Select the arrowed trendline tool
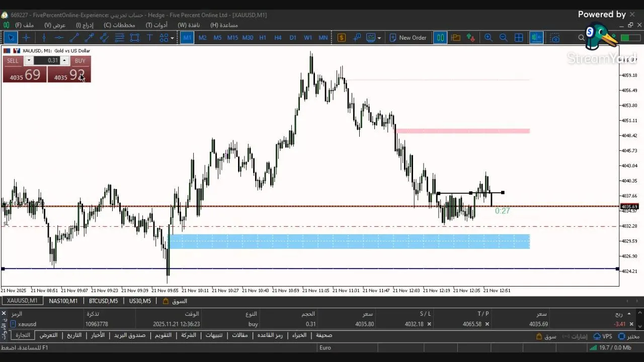644x362 pixels. pyautogui.click(x=89, y=38)
